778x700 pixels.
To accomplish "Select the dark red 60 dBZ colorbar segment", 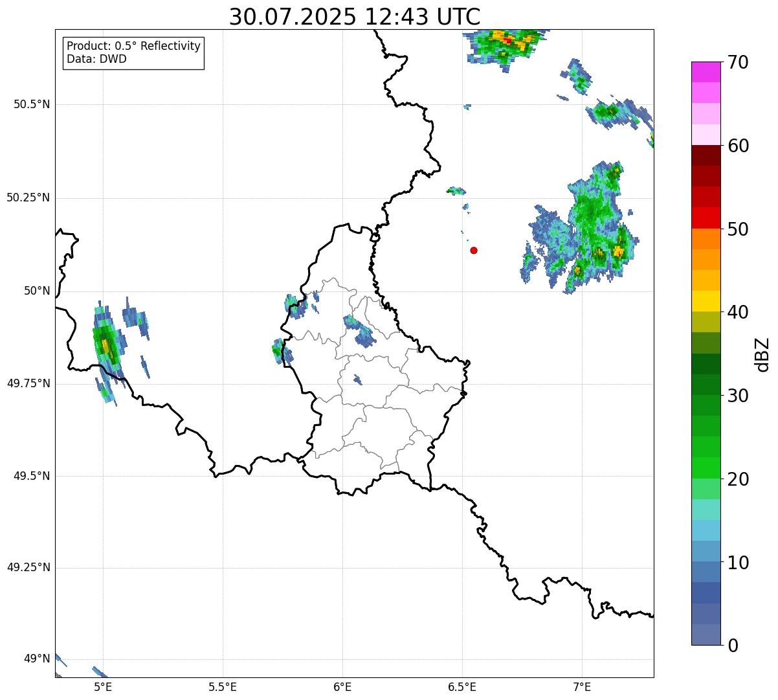I will pos(706,155).
